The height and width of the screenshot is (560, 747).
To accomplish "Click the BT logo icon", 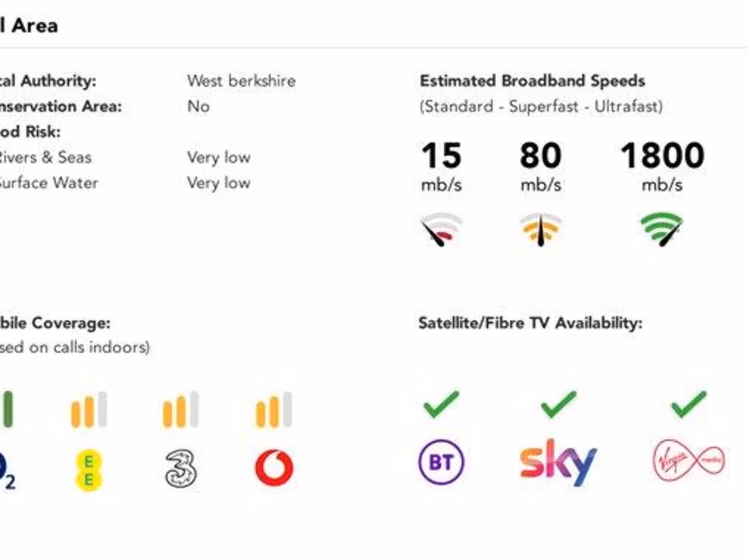I will pyautogui.click(x=441, y=463).
